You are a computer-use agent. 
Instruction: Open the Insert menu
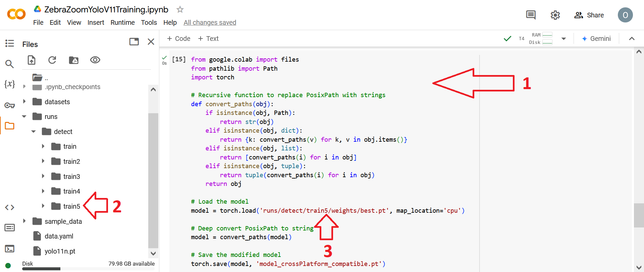(x=96, y=22)
